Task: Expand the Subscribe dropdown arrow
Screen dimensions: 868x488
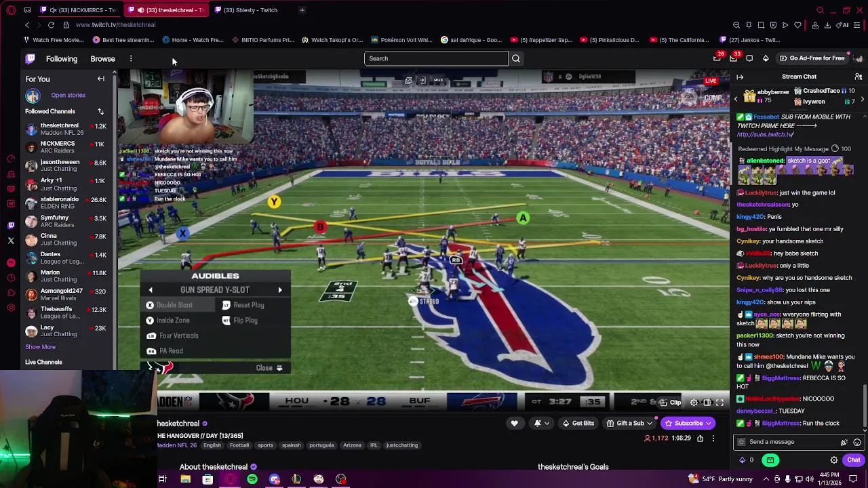Action: pos(709,424)
